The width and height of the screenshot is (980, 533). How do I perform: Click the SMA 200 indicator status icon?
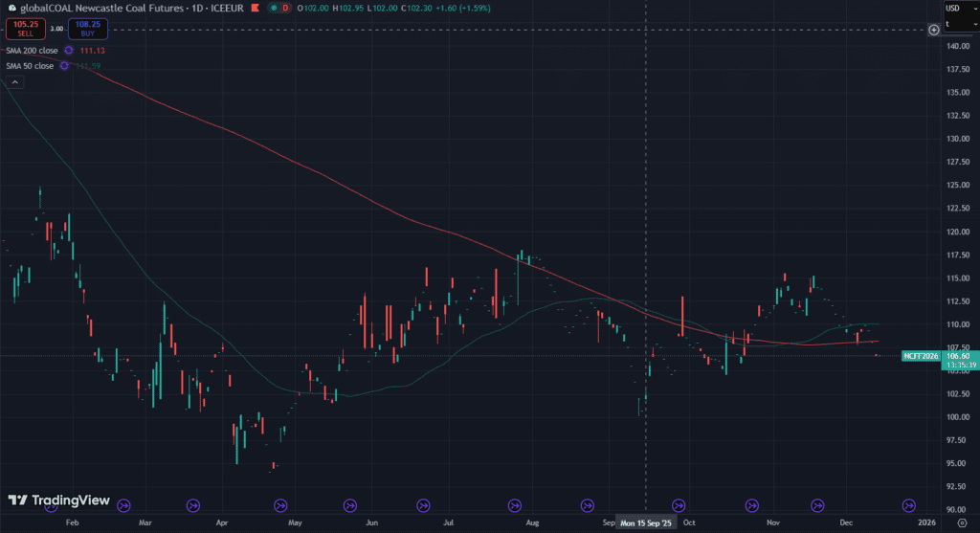click(x=68, y=50)
